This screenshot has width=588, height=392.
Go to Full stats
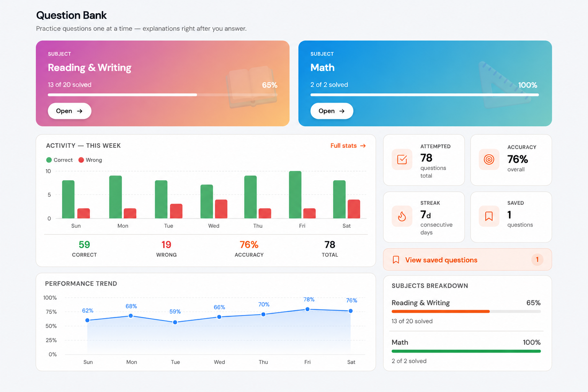348,146
